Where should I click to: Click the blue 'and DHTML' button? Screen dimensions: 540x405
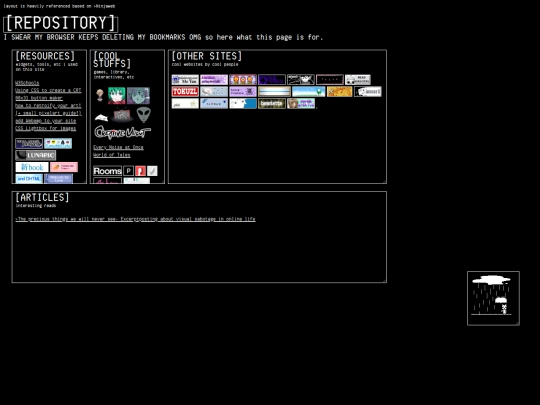(29, 179)
